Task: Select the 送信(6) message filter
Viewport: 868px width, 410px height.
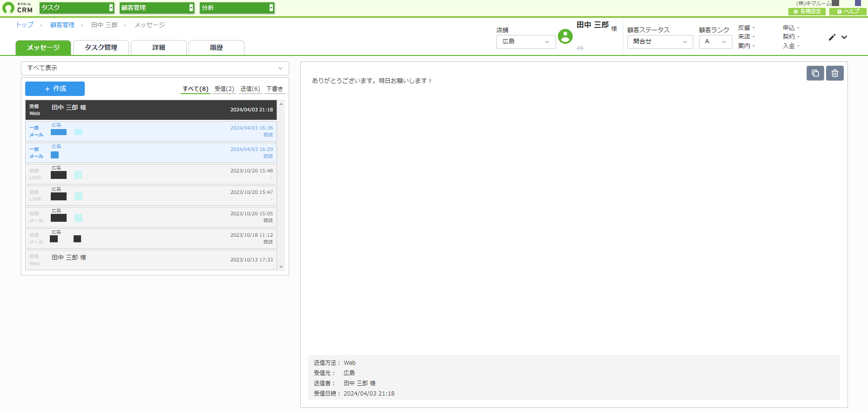Action: [x=250, y=89]
